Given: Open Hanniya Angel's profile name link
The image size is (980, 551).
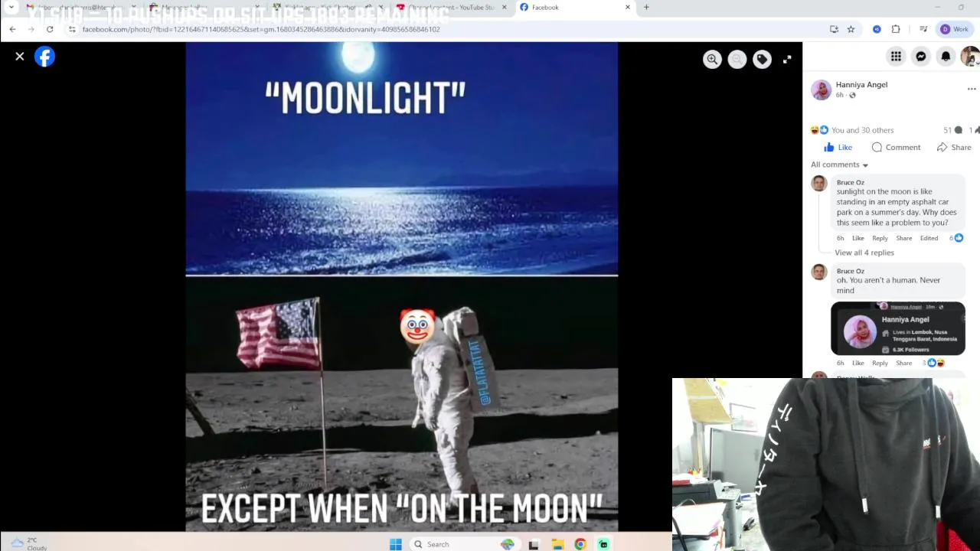Looking at the screenshot, I should pos(861,85).
